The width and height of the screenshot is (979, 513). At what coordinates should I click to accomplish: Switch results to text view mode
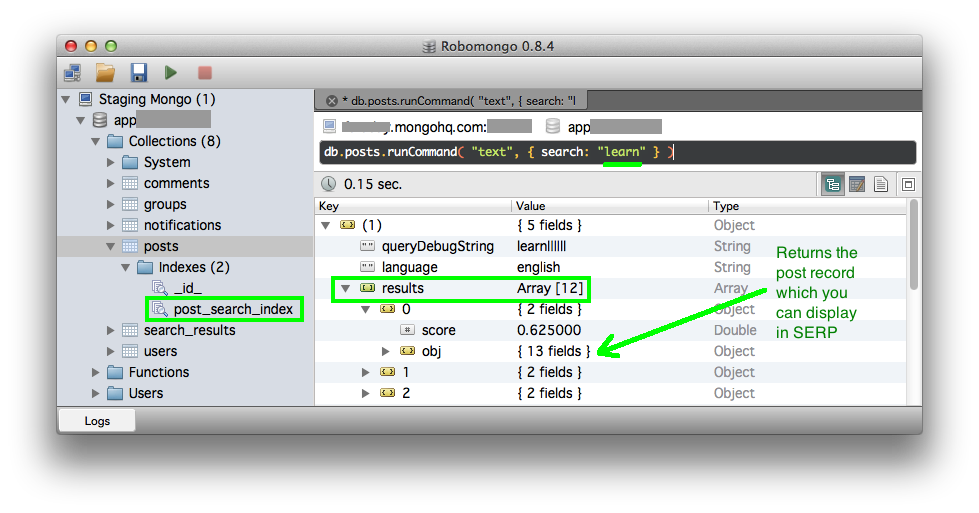coord(881,185)
